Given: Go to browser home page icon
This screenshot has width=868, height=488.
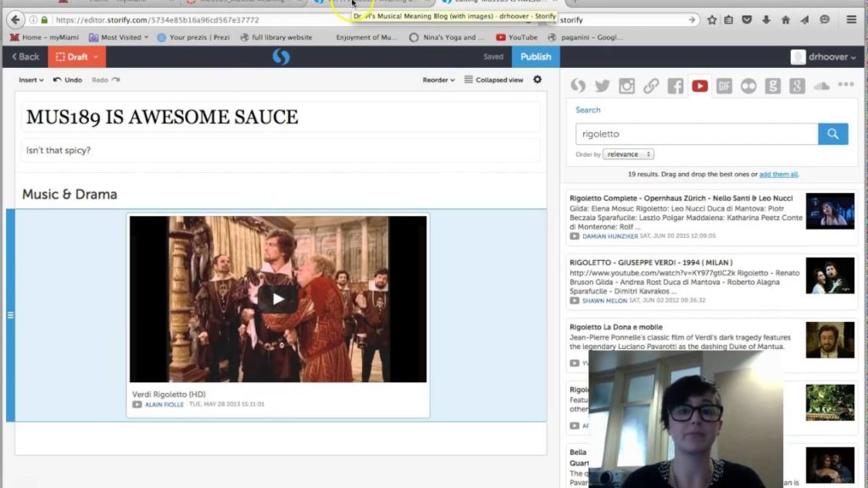Looking at the screenshot, I should point(786,20).
